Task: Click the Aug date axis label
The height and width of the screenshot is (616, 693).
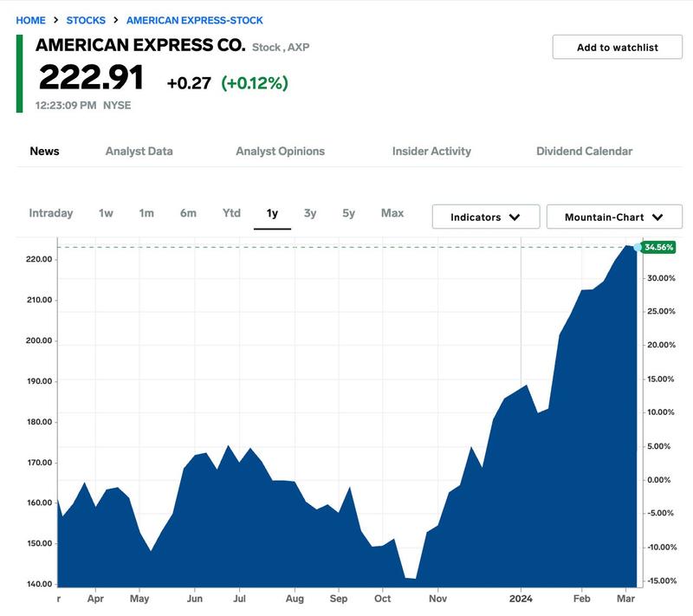Action: 295,599
